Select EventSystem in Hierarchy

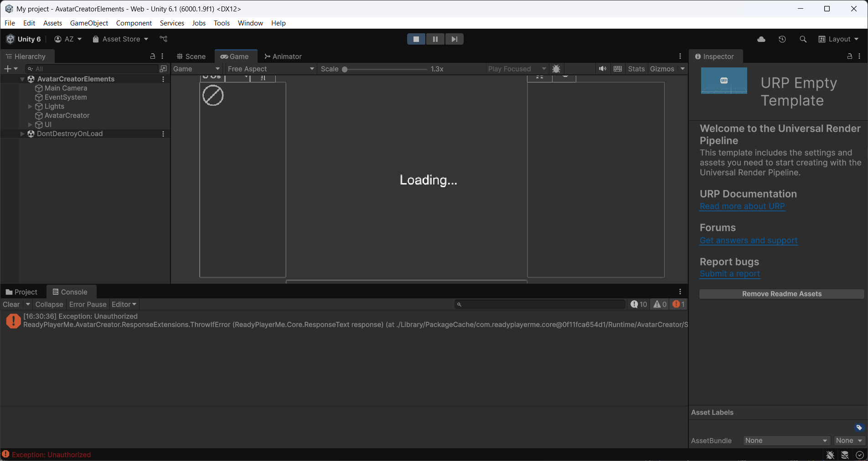[66, 97]
